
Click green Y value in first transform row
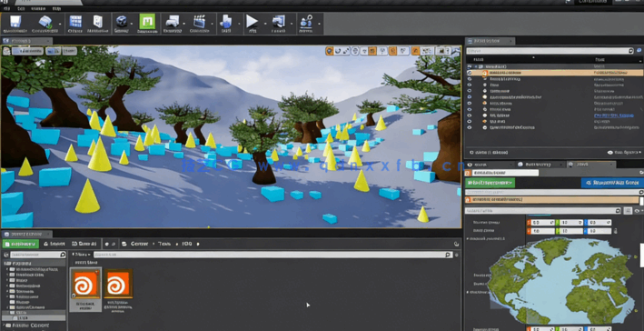(x=570, y=223)
